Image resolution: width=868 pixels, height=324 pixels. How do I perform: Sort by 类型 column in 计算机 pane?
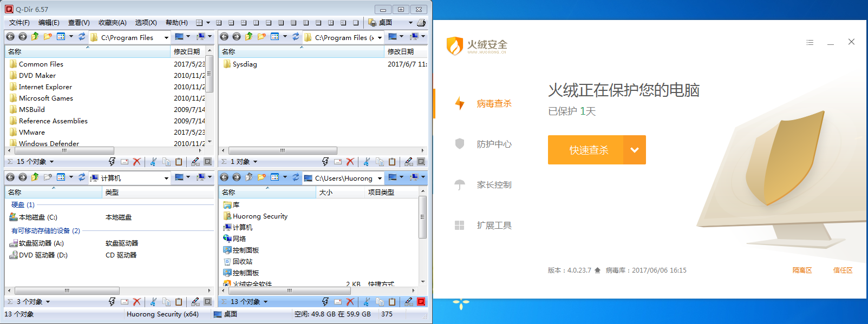pyautogui.click(x=158, y=192)
